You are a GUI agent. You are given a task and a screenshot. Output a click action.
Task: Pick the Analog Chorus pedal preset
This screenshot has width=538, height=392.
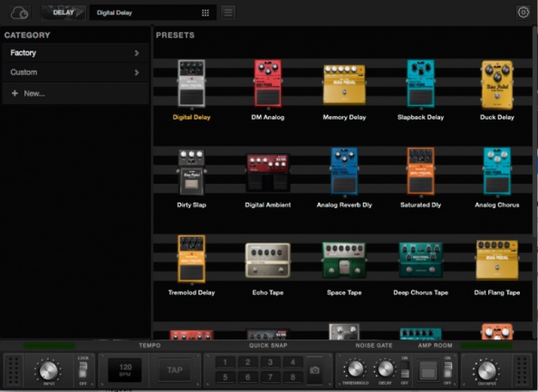(497, 171)
